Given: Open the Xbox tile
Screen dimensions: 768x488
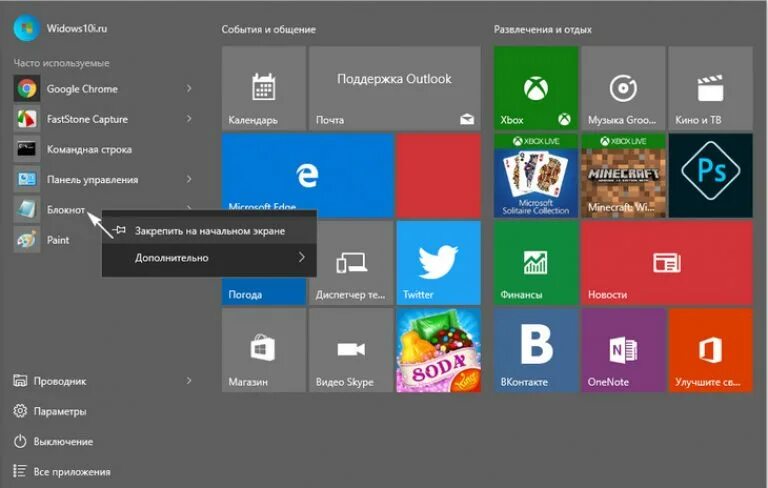Looking at the screenshot, I should coord(536,88).
